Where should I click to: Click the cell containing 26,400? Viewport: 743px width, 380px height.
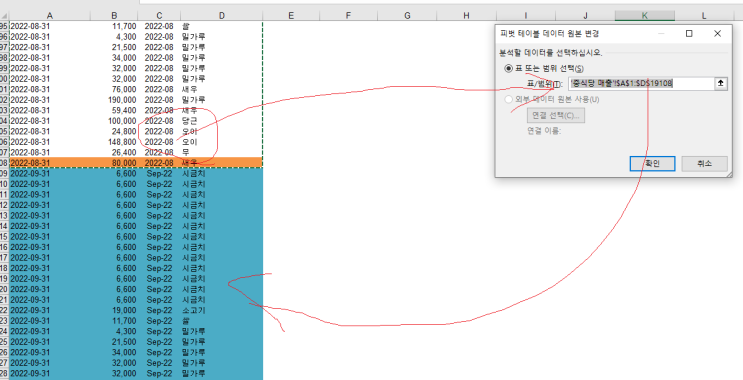tap(114, 152)
